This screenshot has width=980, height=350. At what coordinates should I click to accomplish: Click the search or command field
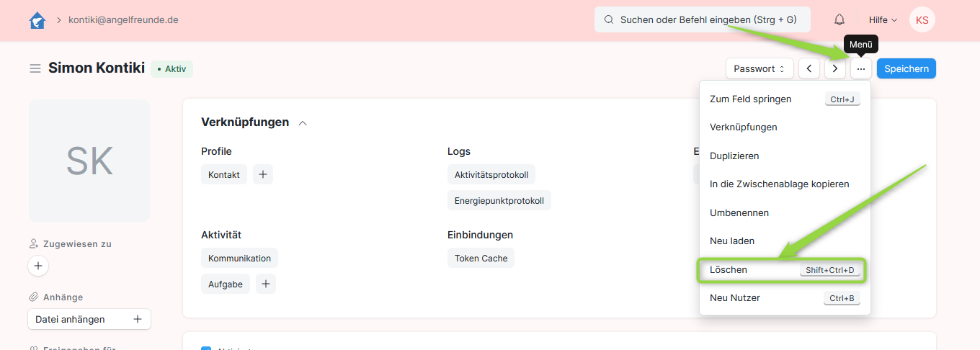(x=702, y=20)
